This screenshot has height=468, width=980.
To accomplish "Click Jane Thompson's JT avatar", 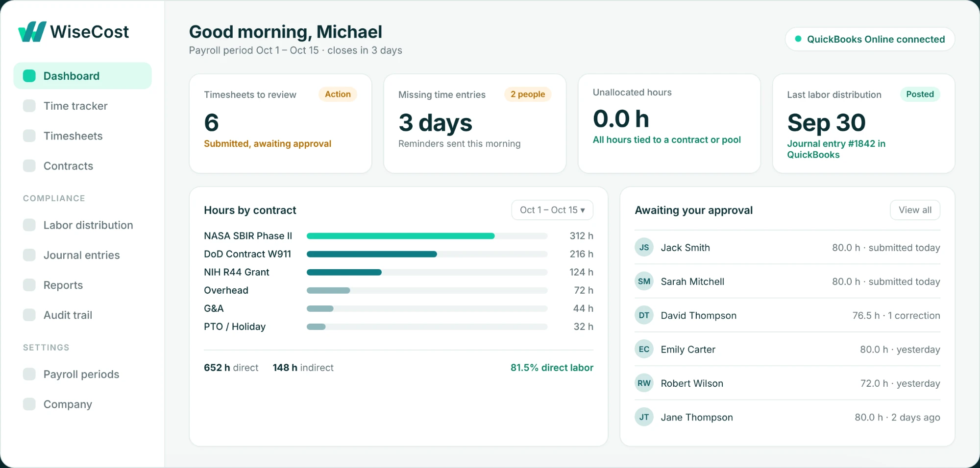I will (644, 417).
